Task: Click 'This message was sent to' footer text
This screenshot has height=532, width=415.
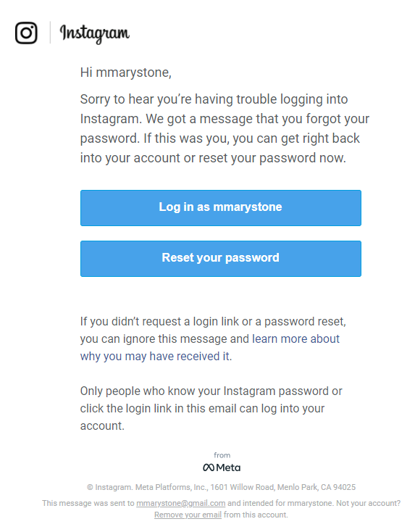Action: 88,503
